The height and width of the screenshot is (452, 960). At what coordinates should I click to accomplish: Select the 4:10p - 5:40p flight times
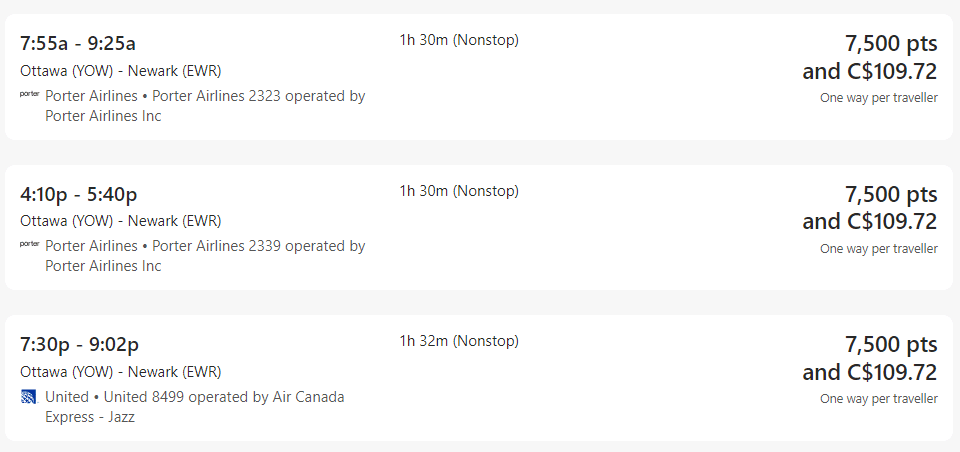tap(79, 194)
